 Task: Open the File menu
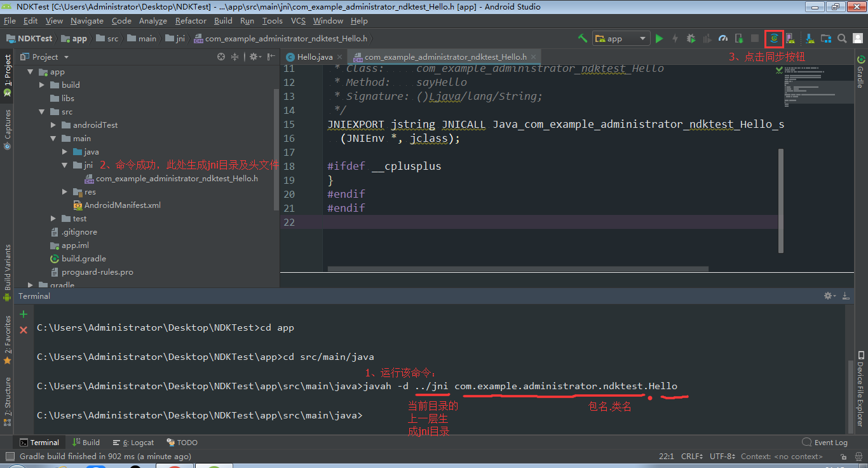[10, 21]
